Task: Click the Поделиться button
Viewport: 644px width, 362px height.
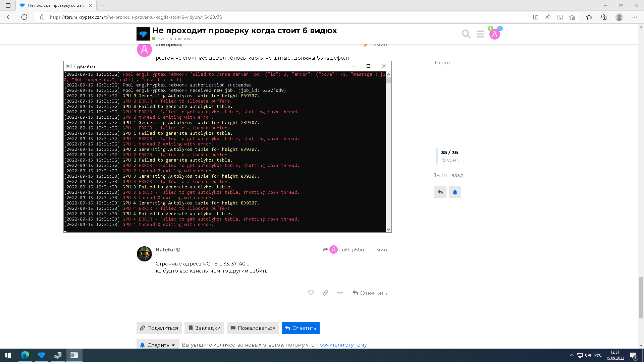Action: (x=159, y=328)
